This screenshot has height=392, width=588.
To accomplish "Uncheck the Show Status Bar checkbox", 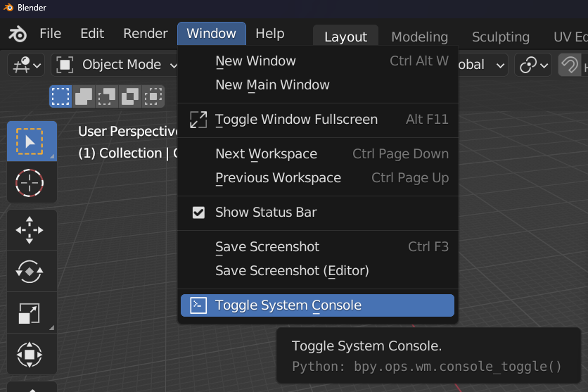I will [x=198, y=213].
